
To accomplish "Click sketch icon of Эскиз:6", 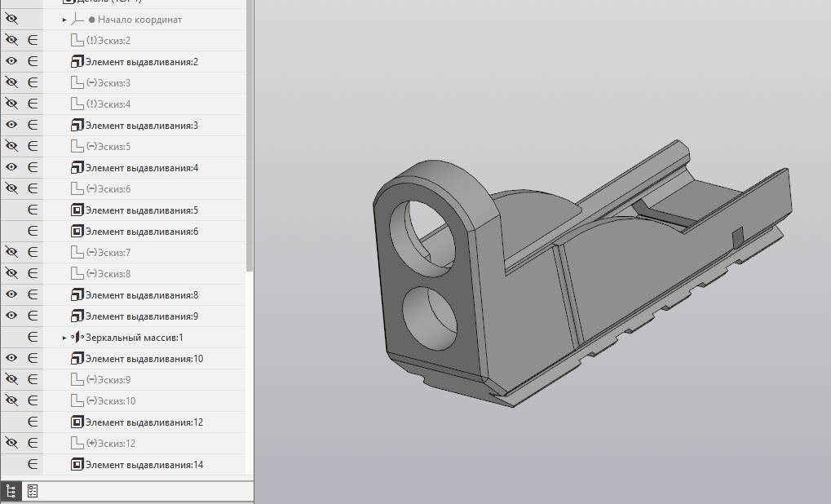I will pyautogui.click(x=77, y=188).
